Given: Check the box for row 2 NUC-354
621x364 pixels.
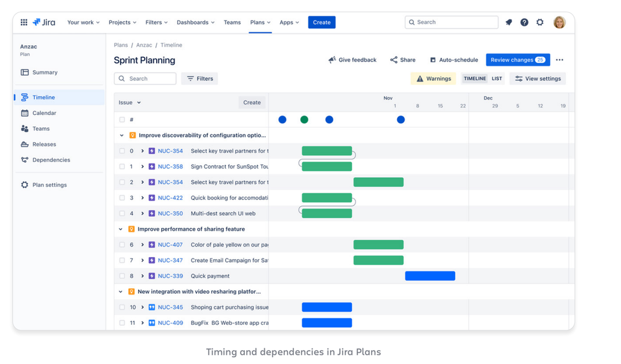Looking at the screenshot, I should point(122,182).
